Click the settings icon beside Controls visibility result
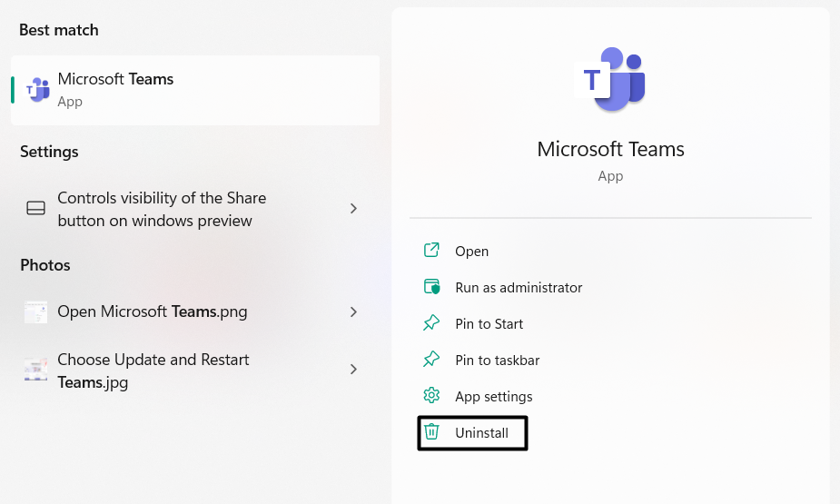The width and height of the screenshot is (840, 504). (x=36, y=208)
